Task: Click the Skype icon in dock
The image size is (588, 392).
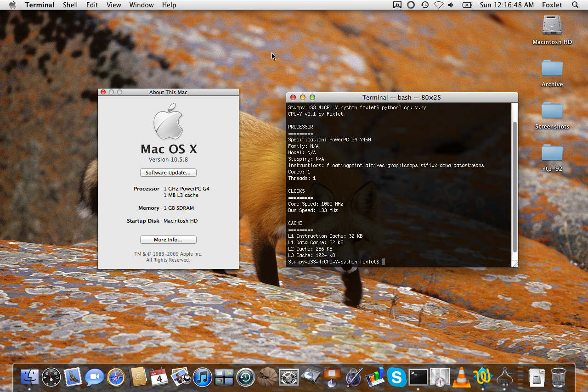Action: (396, 377)
